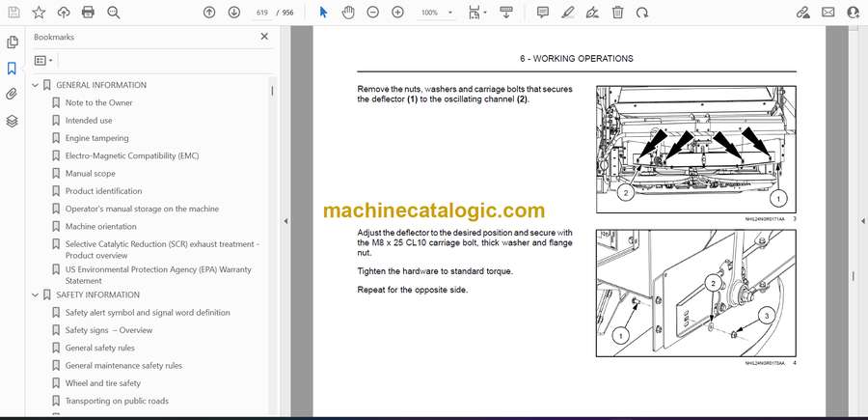Jump to the Wheel and tire safety bookmark

pyautogui.click(x=102, y=383)
